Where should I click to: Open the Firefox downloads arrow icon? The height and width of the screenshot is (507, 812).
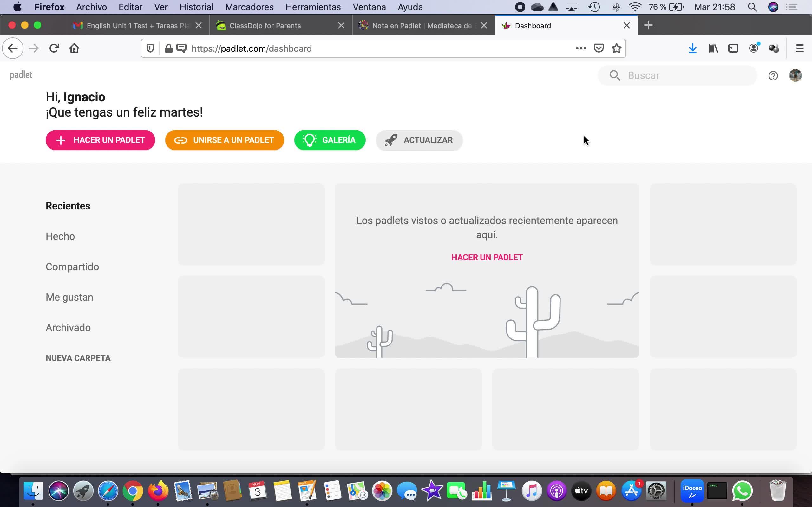pos(692,48)
